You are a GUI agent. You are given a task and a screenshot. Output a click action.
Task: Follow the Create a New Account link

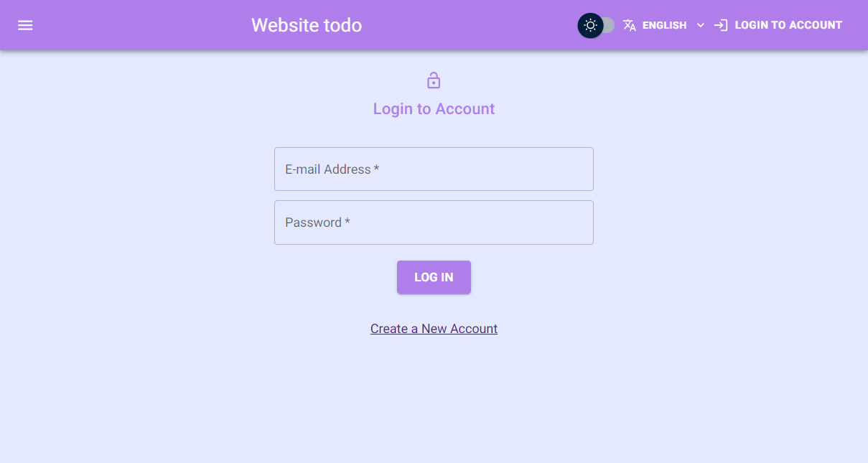click(434, 329)
